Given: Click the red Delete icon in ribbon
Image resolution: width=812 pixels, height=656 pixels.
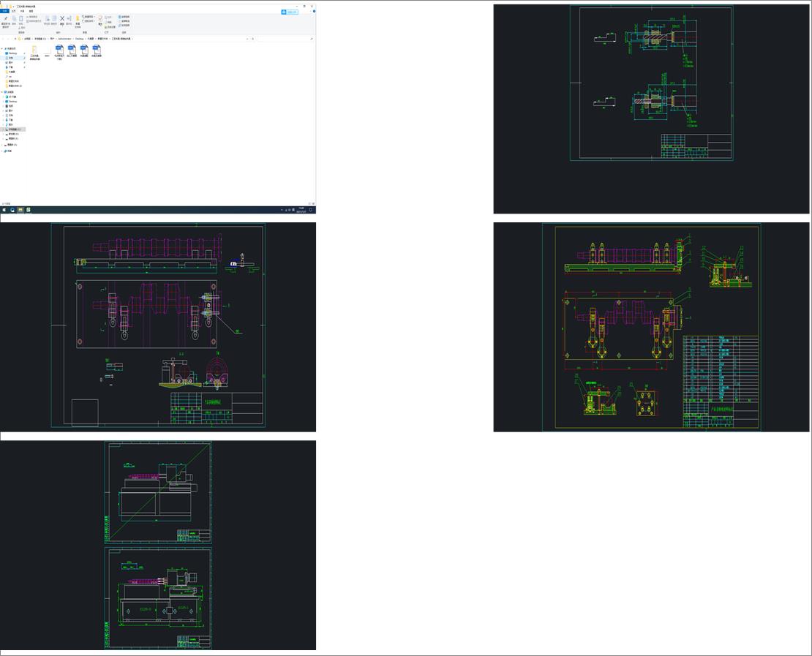Looking at the screenshot, I should pos(62,20).
